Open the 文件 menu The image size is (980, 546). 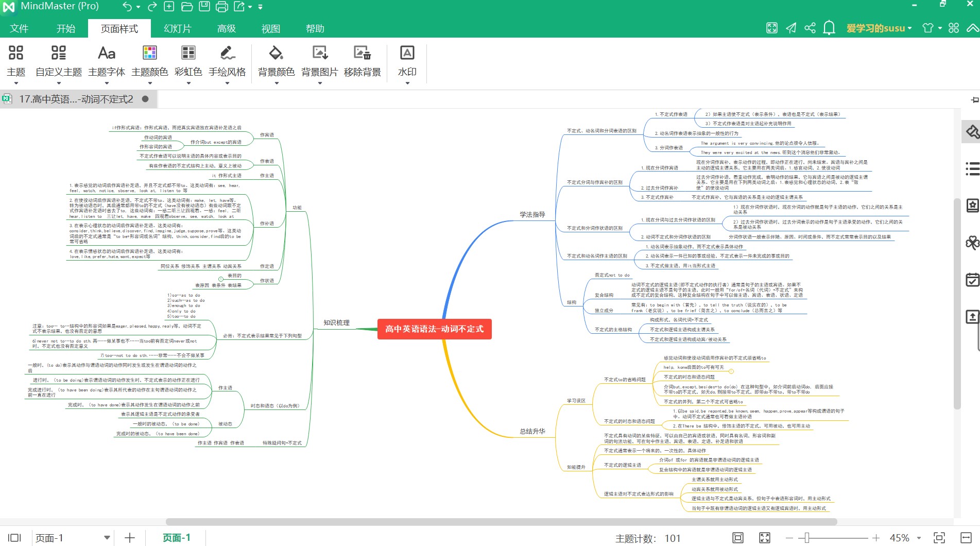[x=19, y=29]
